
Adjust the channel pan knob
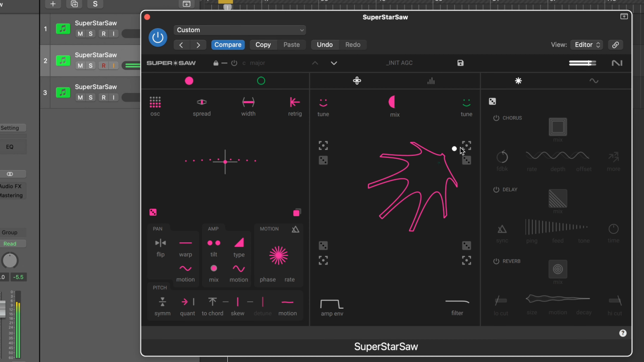(x=10, y=260)
